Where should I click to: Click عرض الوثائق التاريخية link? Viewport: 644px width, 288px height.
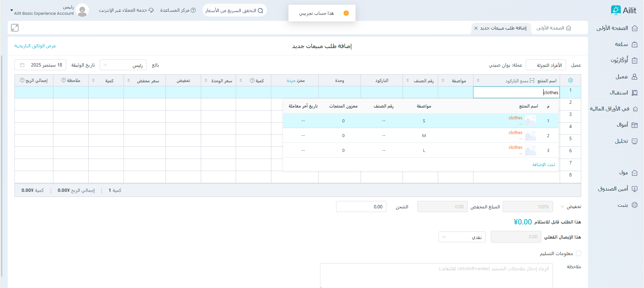click(x=35, y=46)
